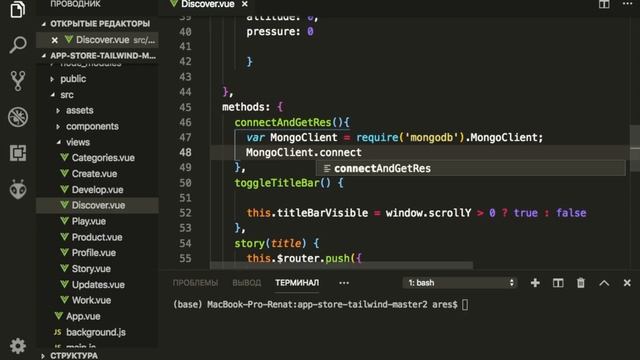Open Profile.vue file
The image size is (640, 360).
click(x=93, y=253)
